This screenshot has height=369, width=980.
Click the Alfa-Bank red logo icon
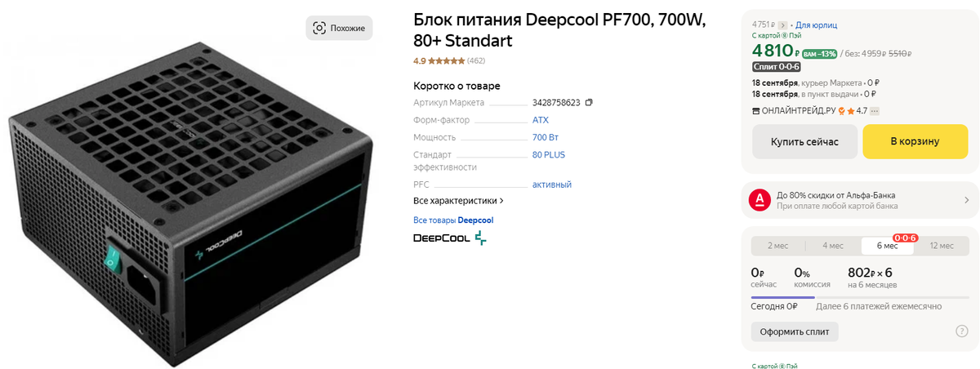759,200
